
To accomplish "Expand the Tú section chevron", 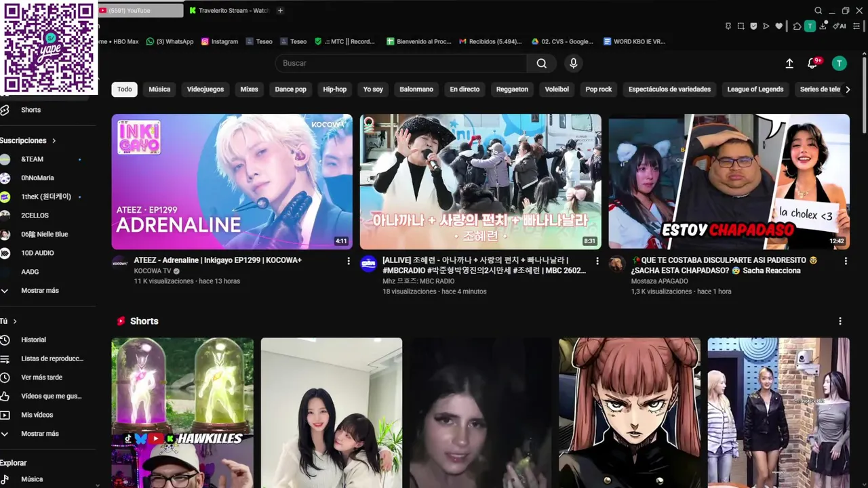I will tap(15, 321).
